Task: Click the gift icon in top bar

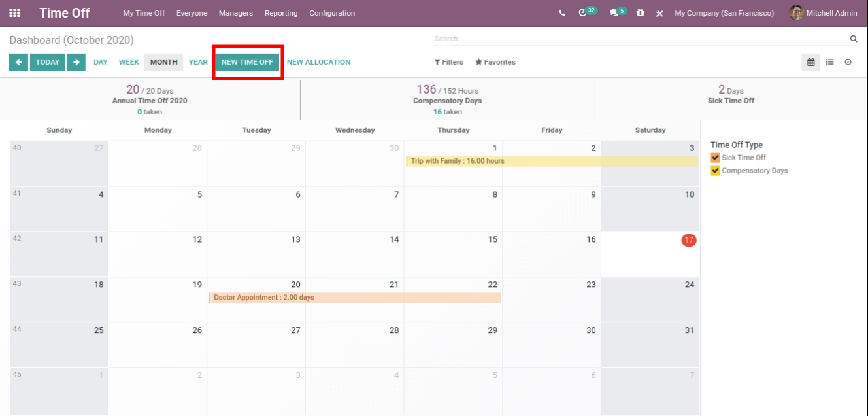Action: click(x=640, y=13)
